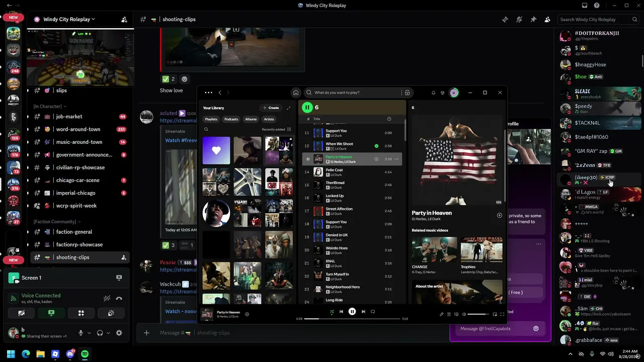Open more options for Party in Heaven row
This screenshot has height=362, width=644.
tap(396, 159)
